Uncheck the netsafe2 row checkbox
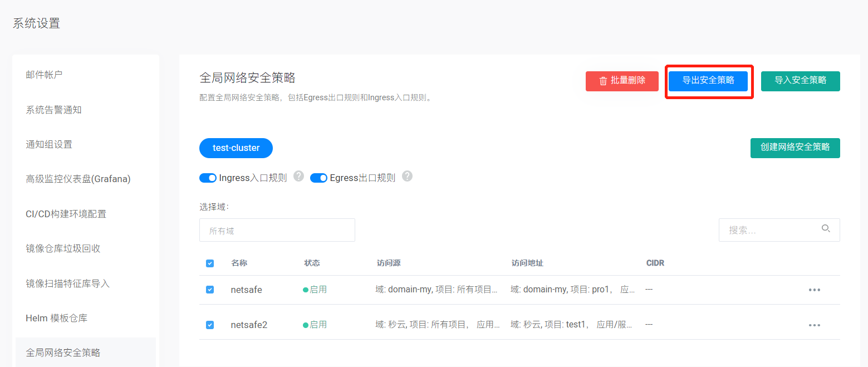This screenshot has width=868, height=367. click(210, 325)
